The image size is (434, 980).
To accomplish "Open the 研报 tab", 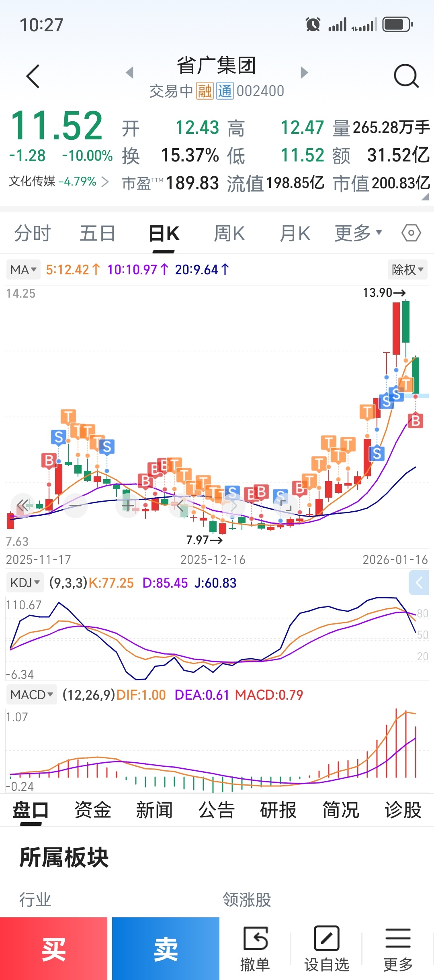I will click(278, 810).
